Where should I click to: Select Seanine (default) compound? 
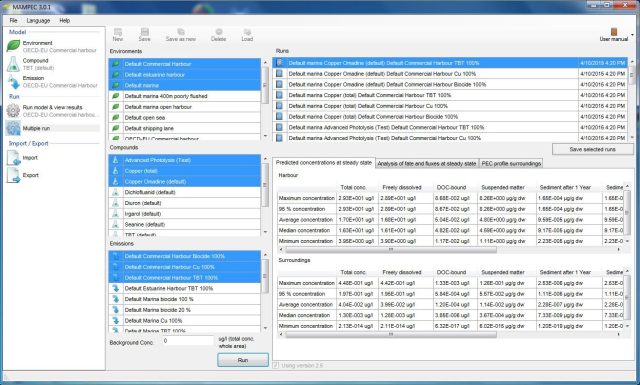point(184,225)
